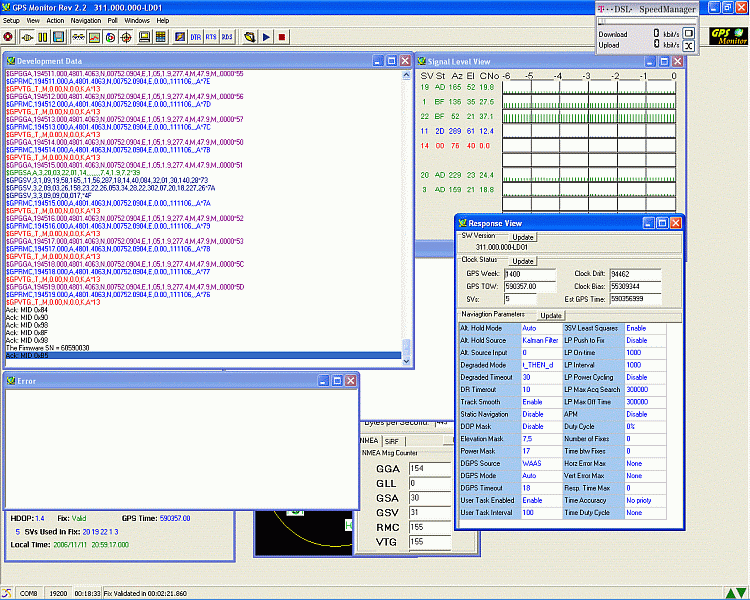Open the Poll menu
Screen dimensions: 750x600
pyautogui.click(x=113, y=20)
